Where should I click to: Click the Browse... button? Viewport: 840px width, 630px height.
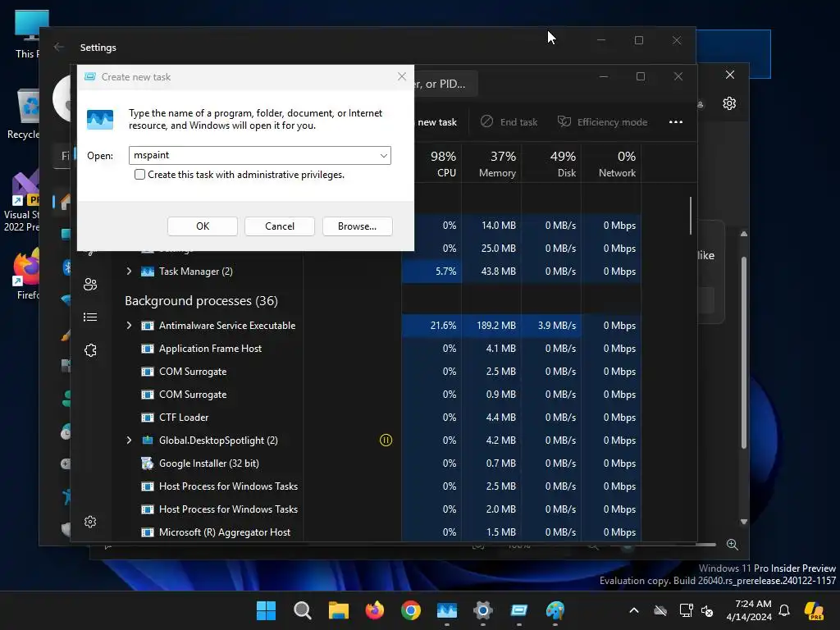coord(358,226)
